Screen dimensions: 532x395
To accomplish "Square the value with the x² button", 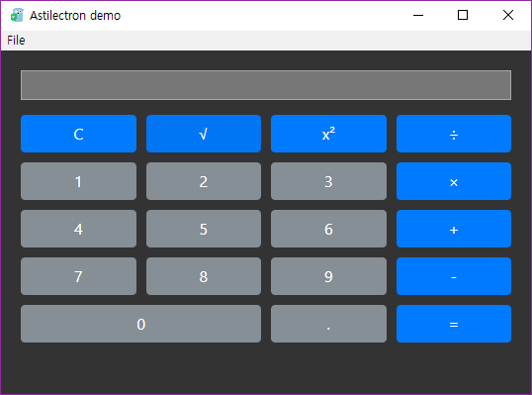I will (328, 134).
